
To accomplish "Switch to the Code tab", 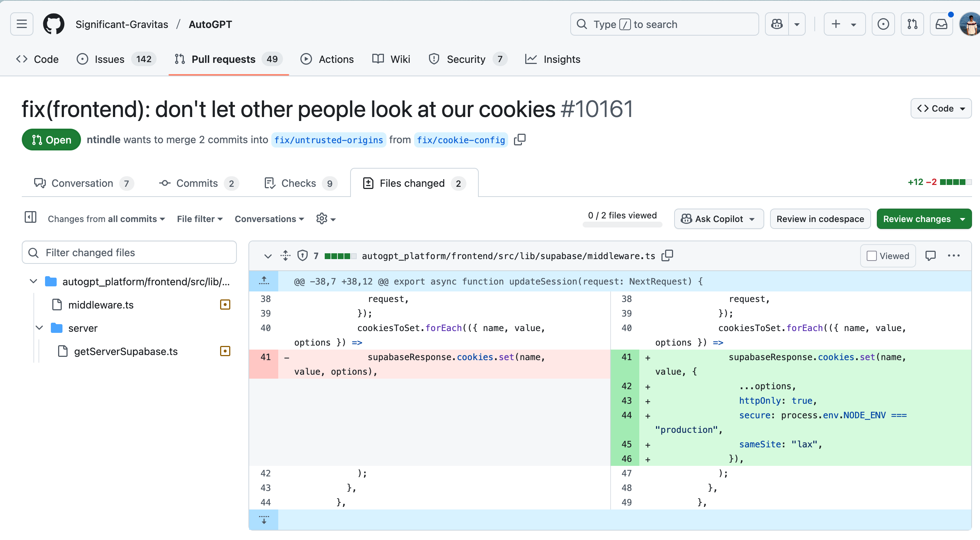I will click(37, 59).
